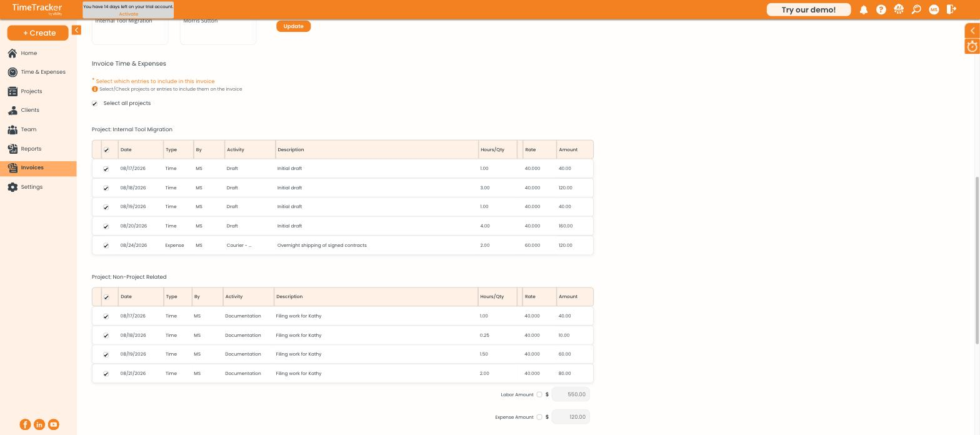
Task: Toggle Non-Project Related header checkbox
Action: point(106,297)
